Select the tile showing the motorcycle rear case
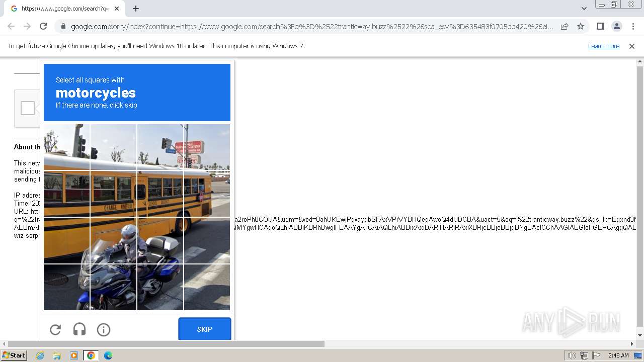The image size is (644, 362). (160, 240)
